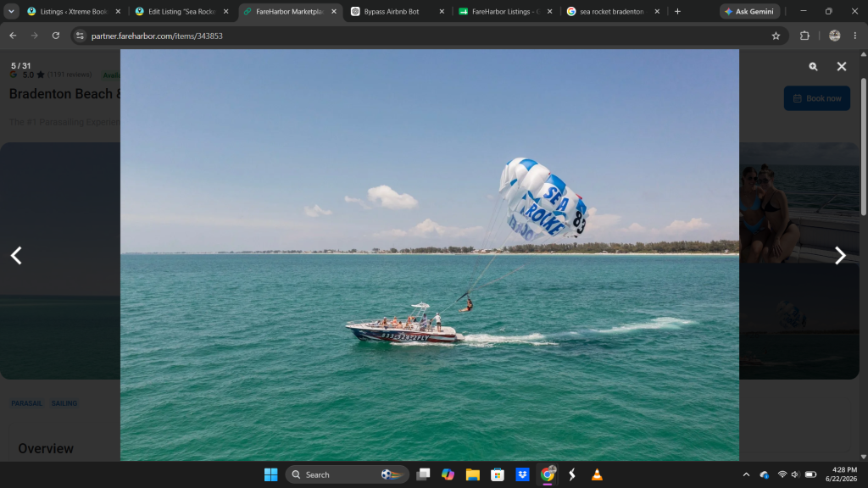Check the battery status icon
This screenshot has height=488, width=868.
(810, 474)
